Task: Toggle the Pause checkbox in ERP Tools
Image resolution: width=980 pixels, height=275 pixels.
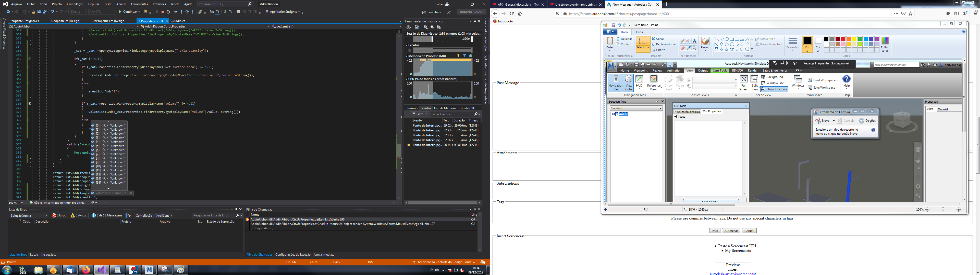Action: 676,117
